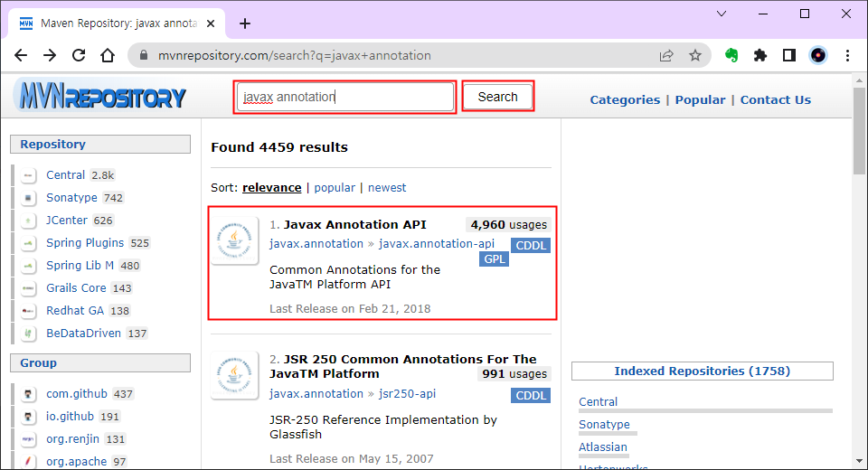This screenshot has width=868, height=470.
Task: Click the Sonatype repository icon
Action: coord(28,198)
